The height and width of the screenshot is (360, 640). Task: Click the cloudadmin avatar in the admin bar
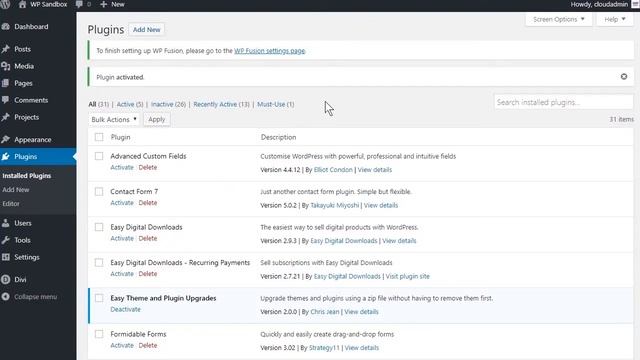tap(636, 4)
